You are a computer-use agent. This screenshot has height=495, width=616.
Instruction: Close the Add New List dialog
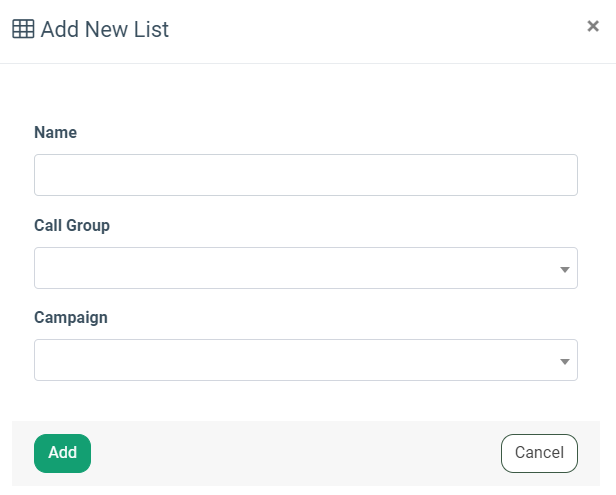point(592,26)
